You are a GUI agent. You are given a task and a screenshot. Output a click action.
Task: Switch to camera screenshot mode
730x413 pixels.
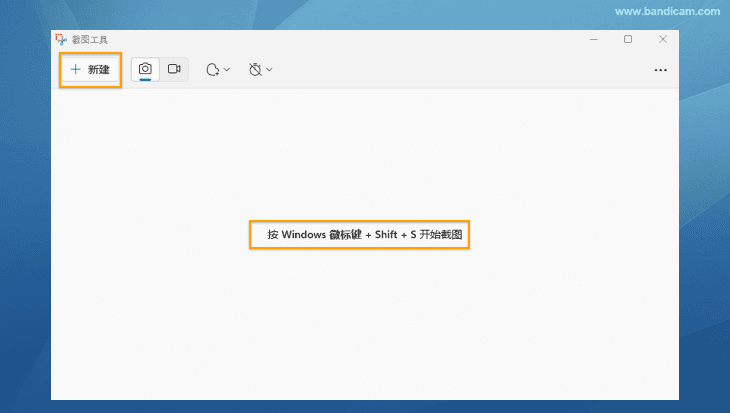pyautogui.click(x=146, y=69)
